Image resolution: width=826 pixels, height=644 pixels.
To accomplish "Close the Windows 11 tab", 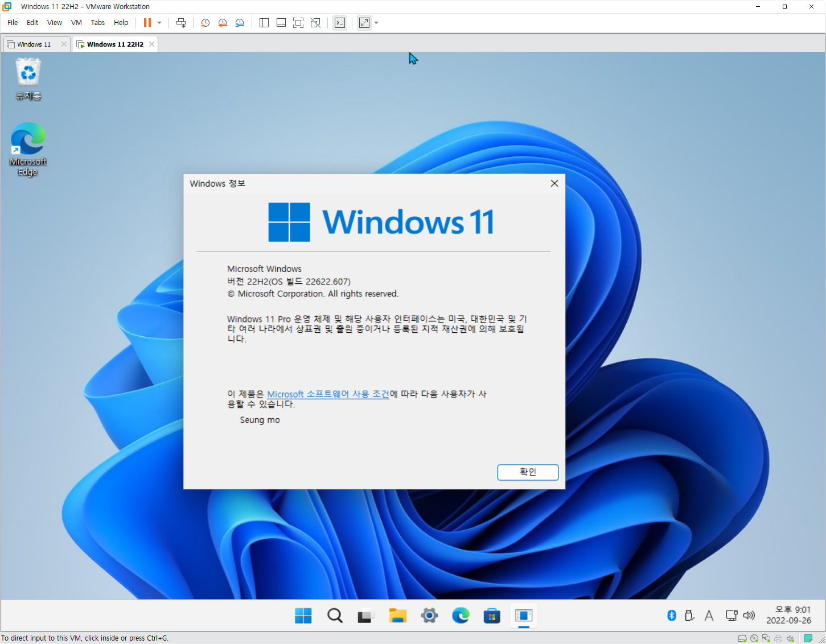I will click(64, 44).
